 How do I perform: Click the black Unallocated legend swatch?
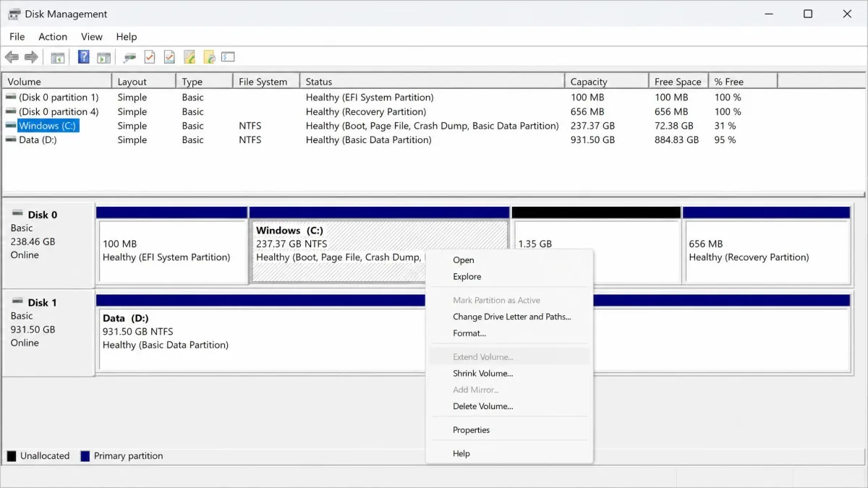click(x=11, y=456)
